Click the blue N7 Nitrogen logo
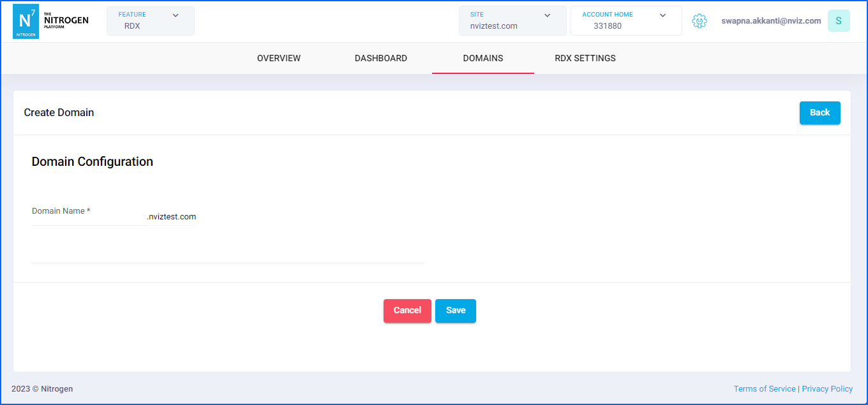Image resolution: width=868 pixels, height=405 pixels. [x=26, y=21]
